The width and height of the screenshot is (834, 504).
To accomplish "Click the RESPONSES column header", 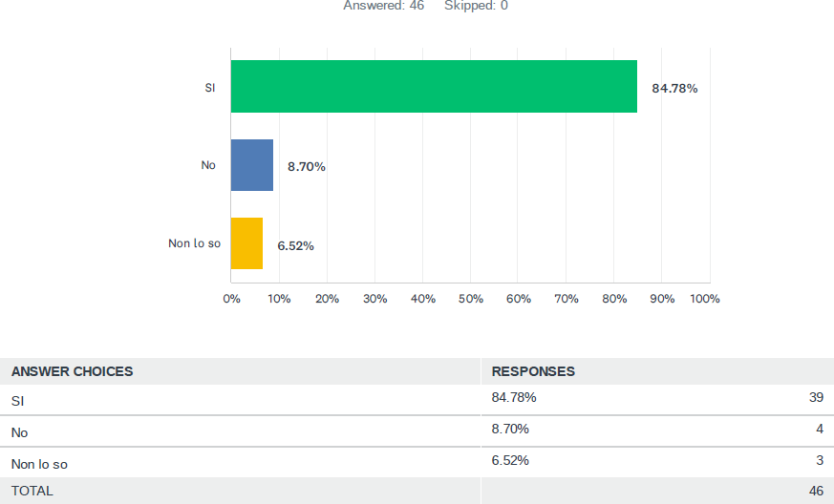I will pos(533,371).
